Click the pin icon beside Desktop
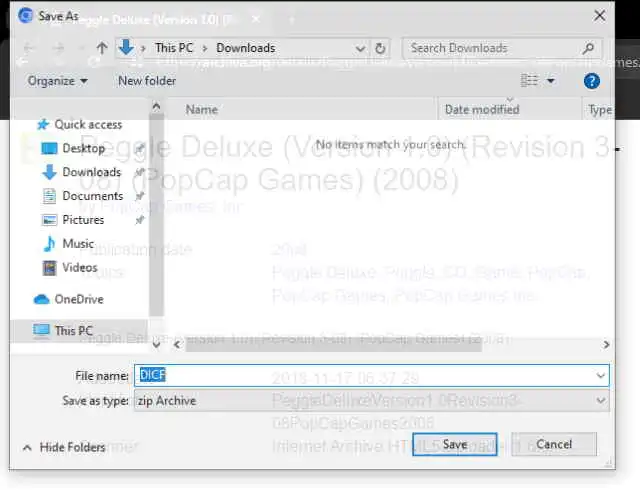 point(140,148)
